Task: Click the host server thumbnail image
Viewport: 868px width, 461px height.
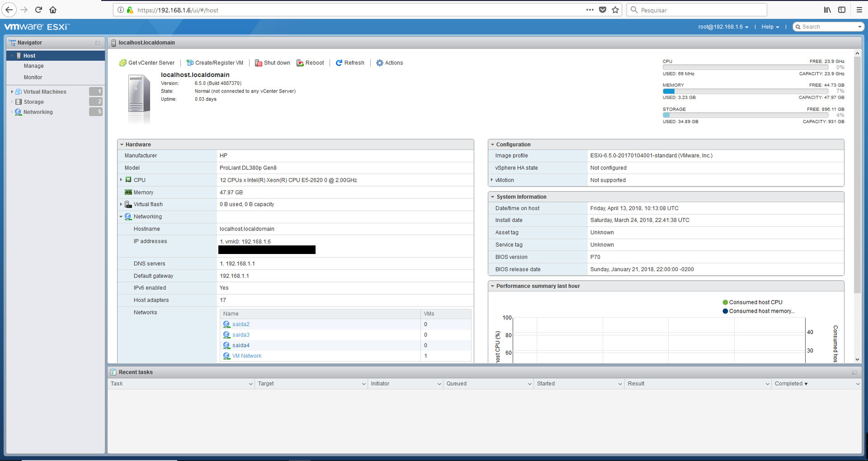Action: click(139, 99)
